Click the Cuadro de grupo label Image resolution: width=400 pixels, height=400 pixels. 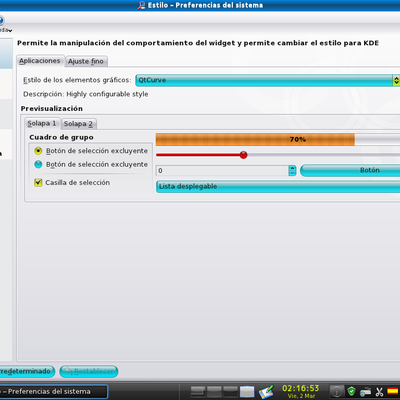[61, 137]
